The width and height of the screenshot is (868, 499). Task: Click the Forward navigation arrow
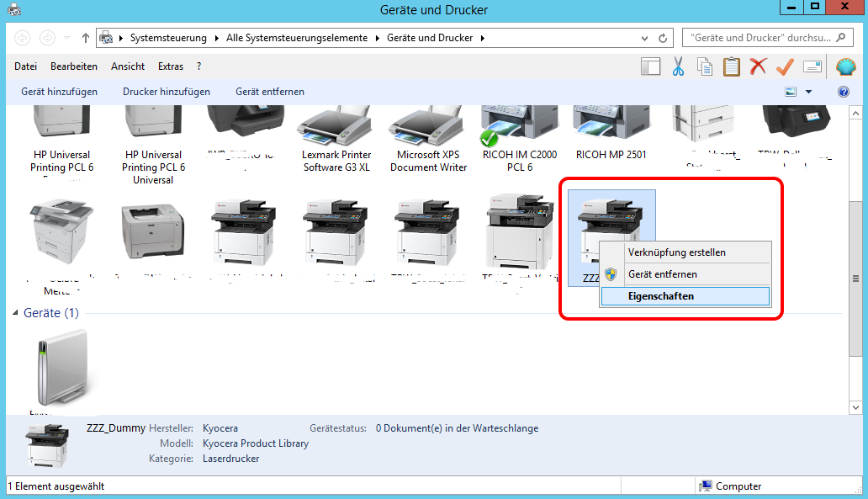tap(47, 38)
